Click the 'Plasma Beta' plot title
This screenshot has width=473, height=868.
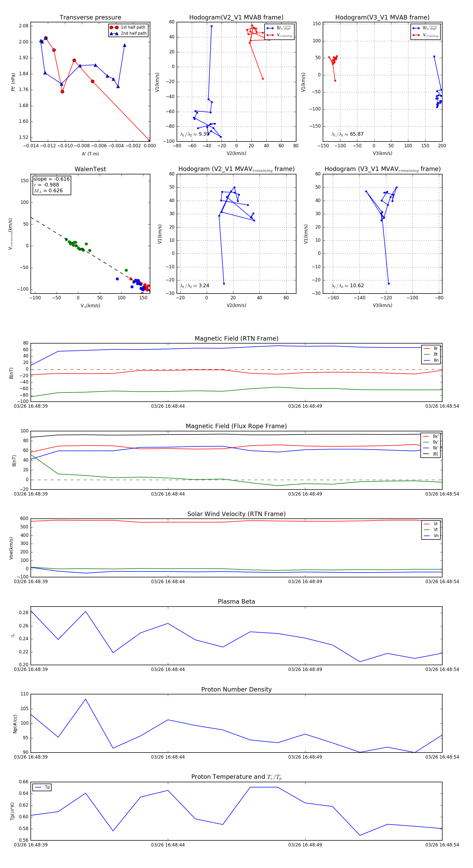tap(236, 602)
